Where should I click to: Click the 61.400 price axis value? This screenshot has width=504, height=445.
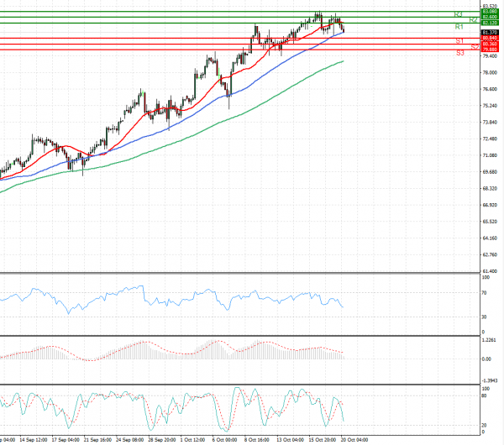pyautogui.click(x=490, y=271)
